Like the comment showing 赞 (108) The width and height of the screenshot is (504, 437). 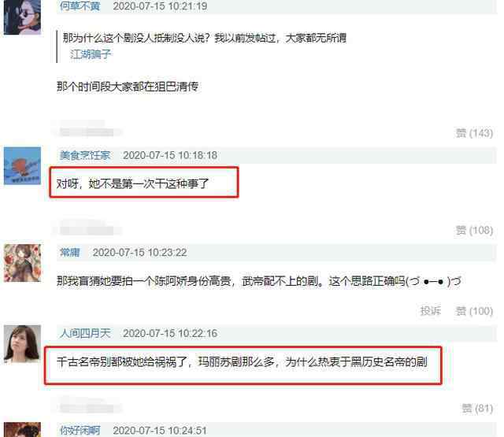(474, 230)
